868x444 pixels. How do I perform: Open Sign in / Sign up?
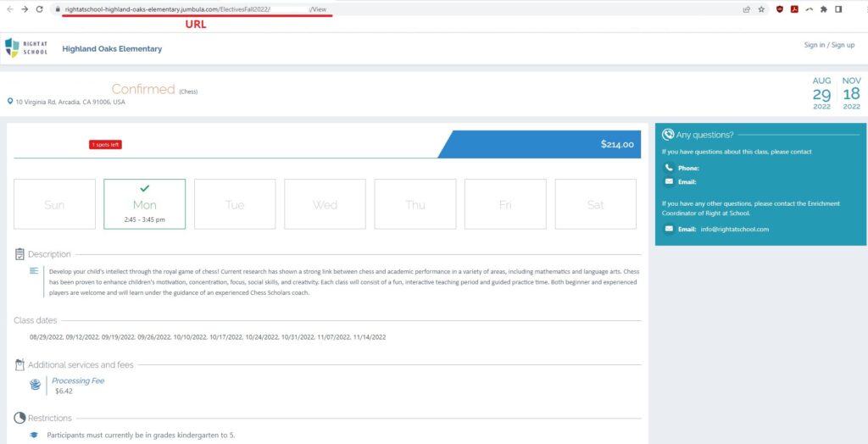click(829, 45)
